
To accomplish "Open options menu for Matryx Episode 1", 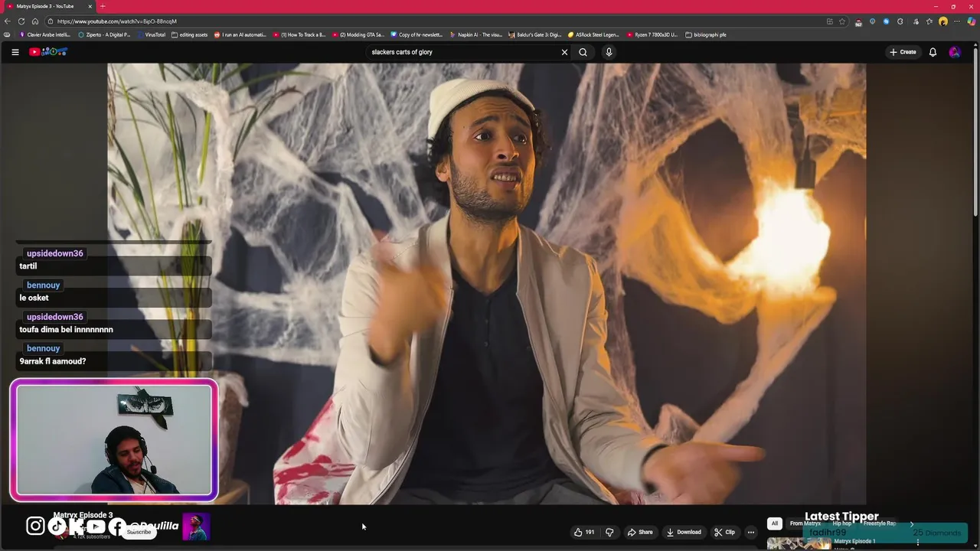I will click(x=918, y=543).
